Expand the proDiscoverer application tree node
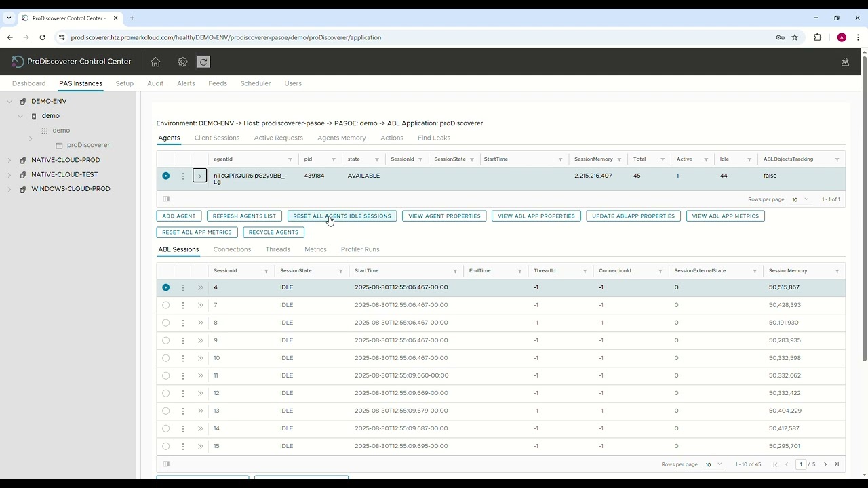 pos(31,139)
